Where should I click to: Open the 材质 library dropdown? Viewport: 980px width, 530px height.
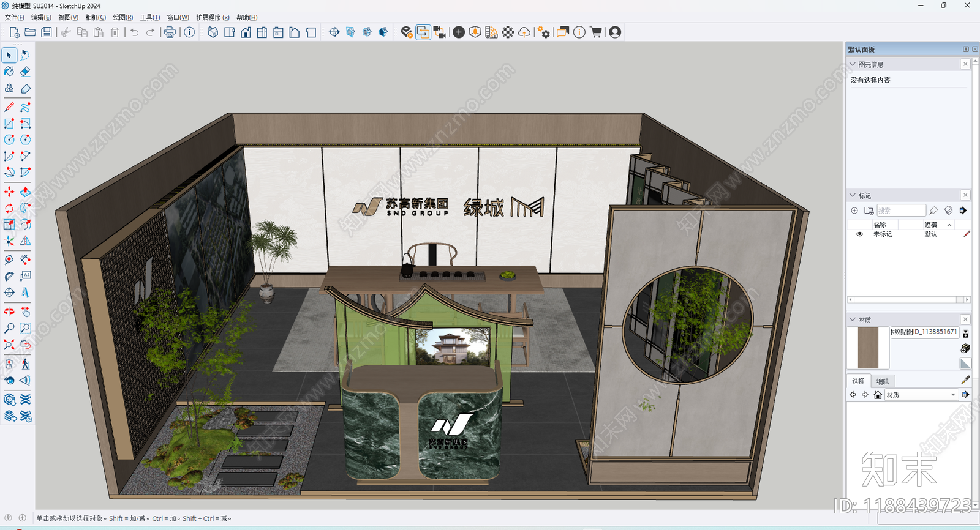pyautogui.click(x=921, y=395)
